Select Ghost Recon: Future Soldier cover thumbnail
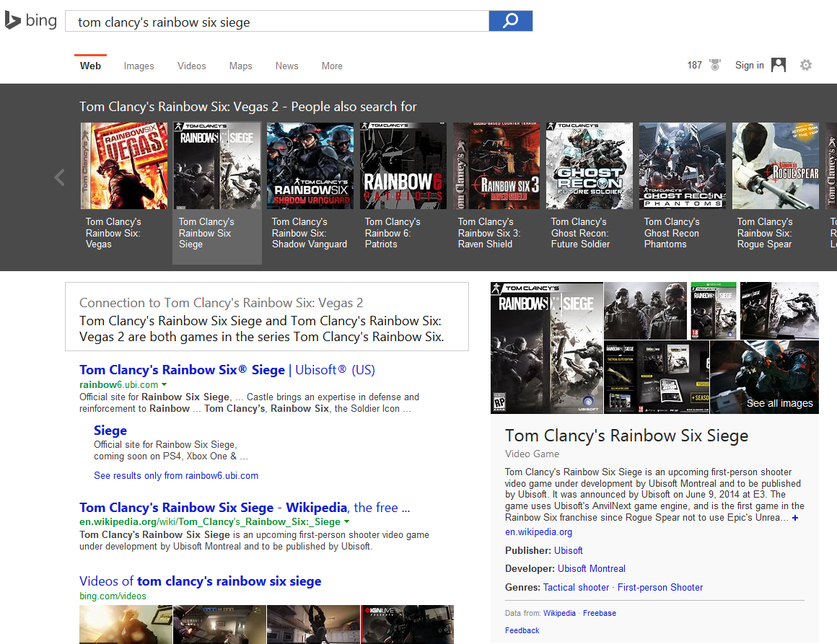 pyautogui.click(x=589, y=166)
